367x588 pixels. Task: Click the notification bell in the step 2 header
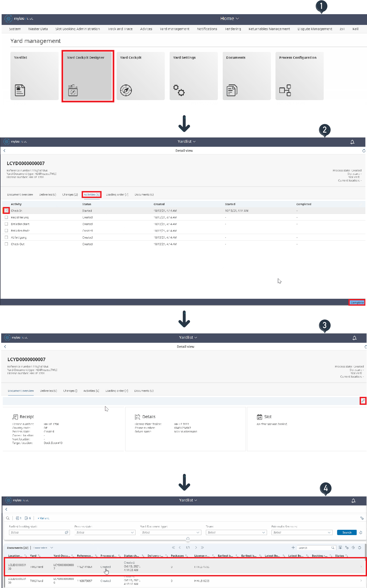click(x=352, y=142)
